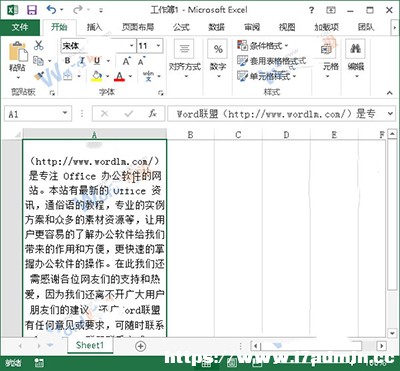The image size is (400, 371).
Task: Apply the yellow fill color
Action: coord(97,76)
